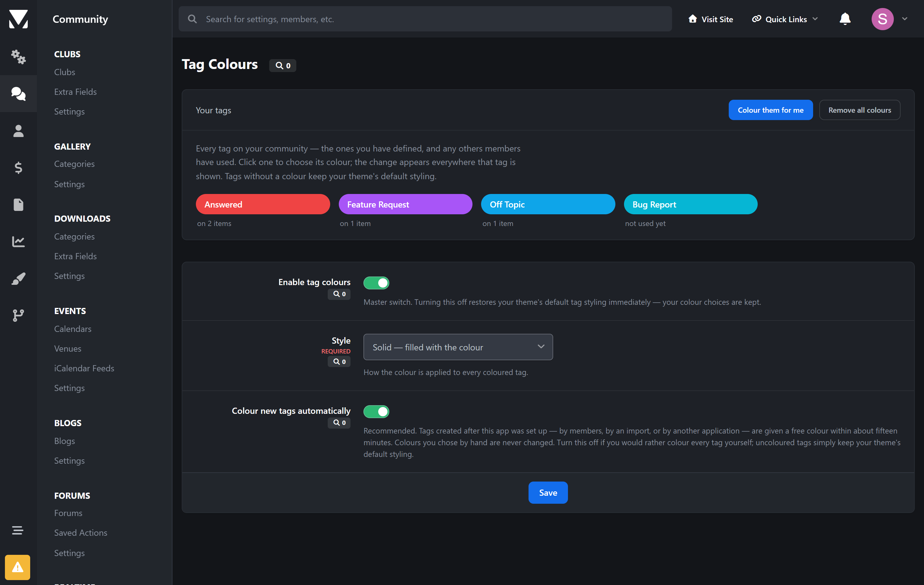Click the search badge under Enable tag colours

(x=339, y=294)
